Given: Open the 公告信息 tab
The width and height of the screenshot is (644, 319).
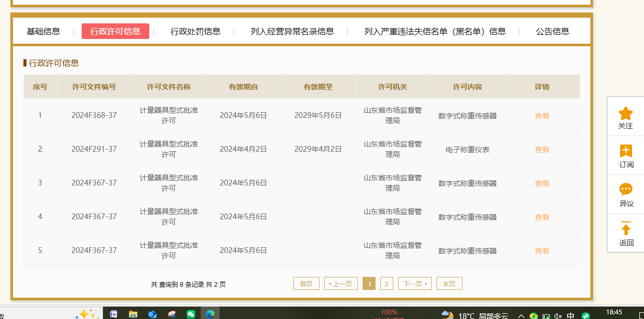Looking at the screenshot, I should [552, 31].
